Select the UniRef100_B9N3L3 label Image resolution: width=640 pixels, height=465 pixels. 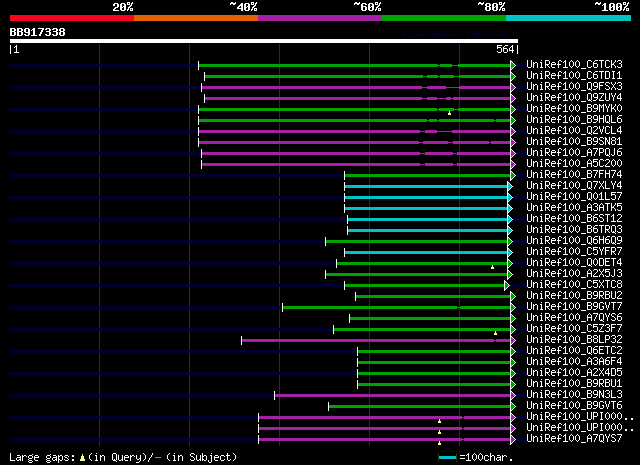pyautogui.click(x=574, y=395)
